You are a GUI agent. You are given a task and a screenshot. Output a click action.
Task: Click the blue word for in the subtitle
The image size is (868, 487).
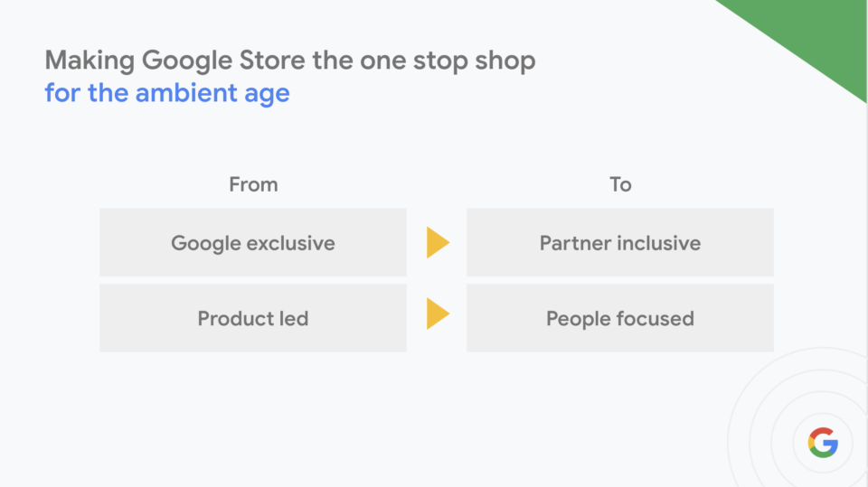pyautogui.click(x=62, y=92)
